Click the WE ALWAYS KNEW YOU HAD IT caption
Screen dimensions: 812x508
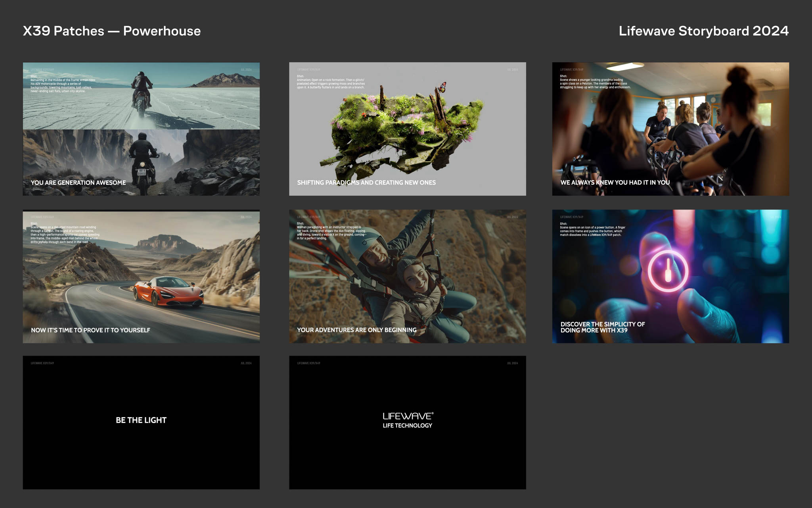[615, 183]
